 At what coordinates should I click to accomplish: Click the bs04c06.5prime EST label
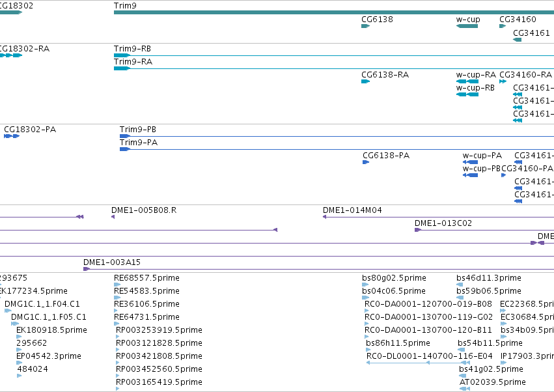(x=394, y=291)
